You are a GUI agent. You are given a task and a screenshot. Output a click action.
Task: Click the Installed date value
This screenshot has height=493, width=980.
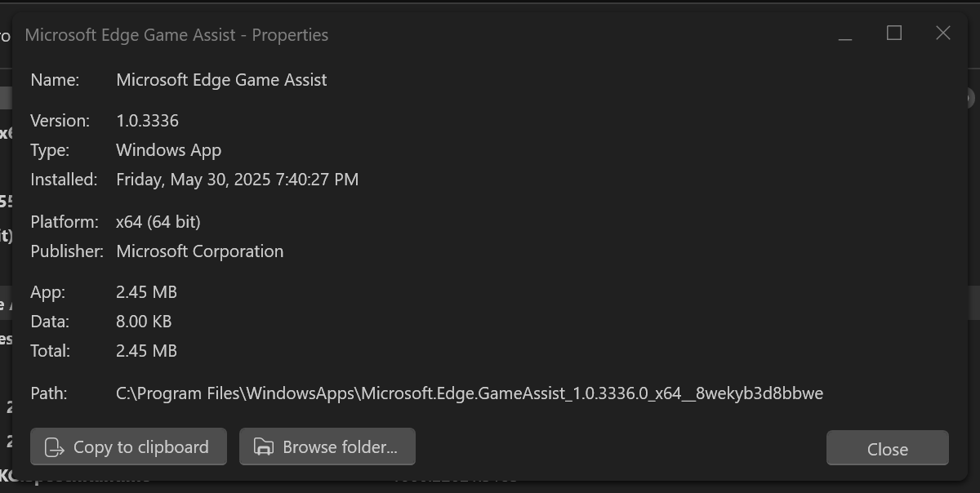(237, 180)
